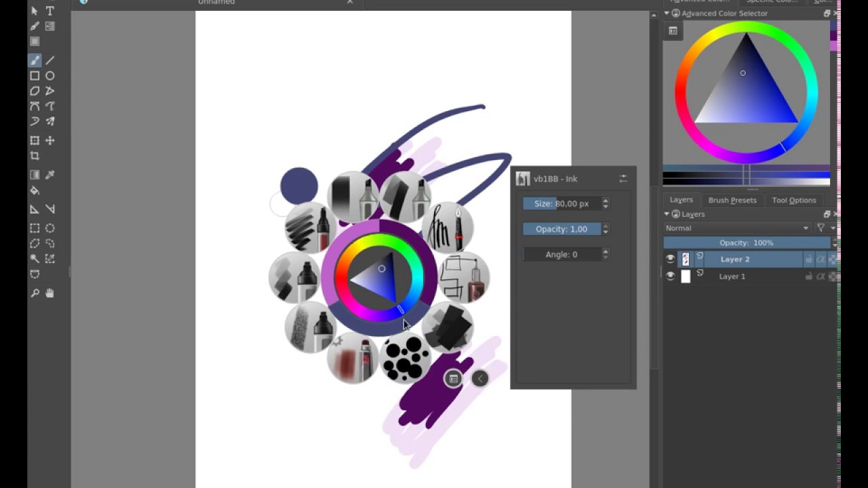Screen dimensions: 868x488
Task: Collapse the Layers docker triangle
Action: pos(667,214)
